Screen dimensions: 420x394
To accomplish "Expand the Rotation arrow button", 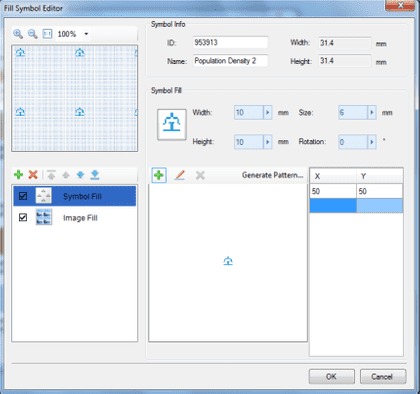I will (x=372, y=142).
